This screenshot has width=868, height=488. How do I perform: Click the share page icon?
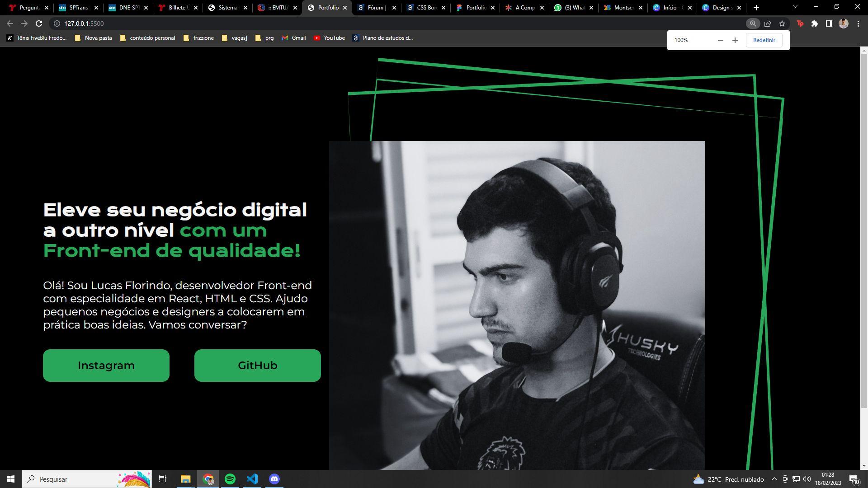[x=768, y=23]
